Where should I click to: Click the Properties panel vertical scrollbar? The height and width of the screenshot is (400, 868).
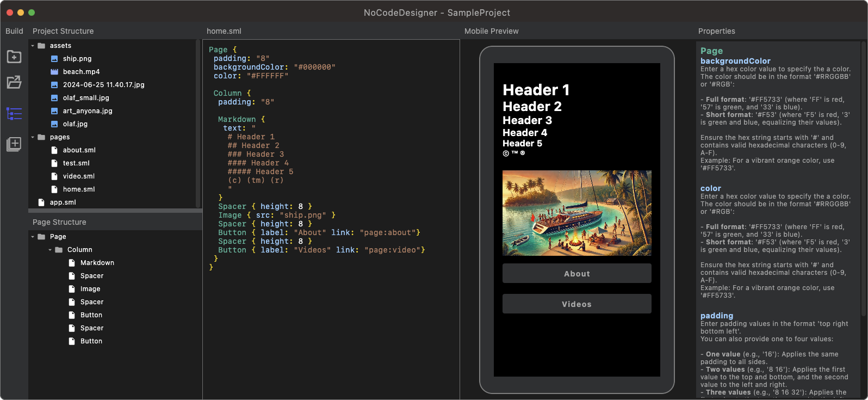[863, 180]
